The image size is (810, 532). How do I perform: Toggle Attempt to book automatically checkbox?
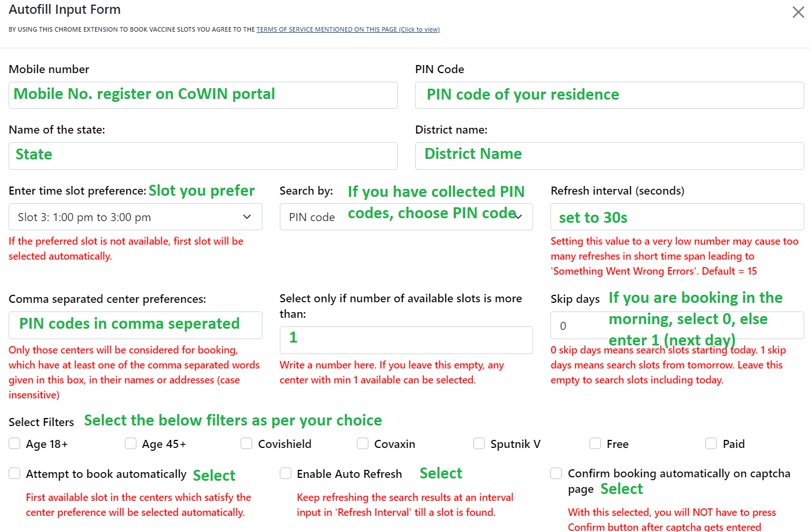pyautogui.click(x=14, y=473)
